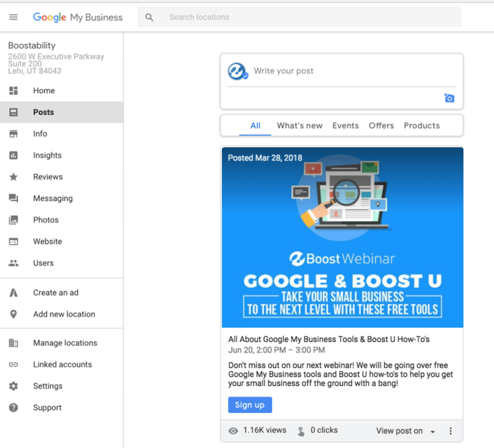Open the hamburger main menu
This screenshot has width=494, height=448.
(x=13, y=17)
